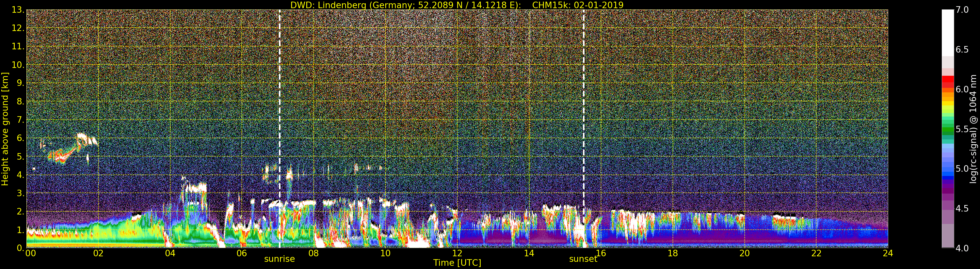Viewport: 980px width, 269px height.
Task: Select the "4.0" colorbar tick label
Action: coord(962,248)
